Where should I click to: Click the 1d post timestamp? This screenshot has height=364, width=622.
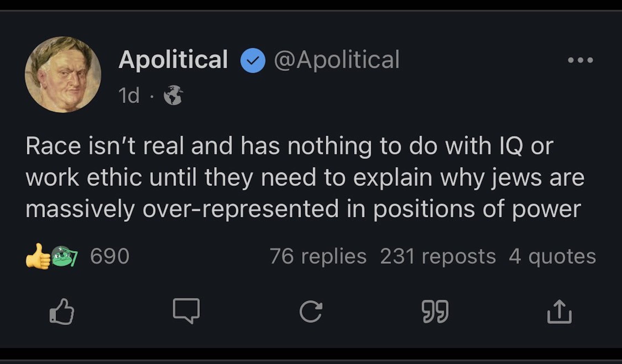click(129, 95)
